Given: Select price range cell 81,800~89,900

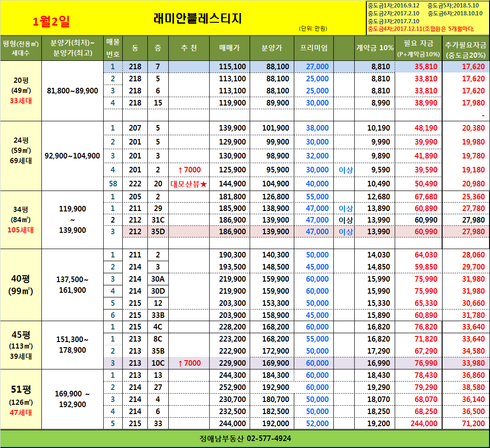Looking at the screenshot, I should click(73, 91).
